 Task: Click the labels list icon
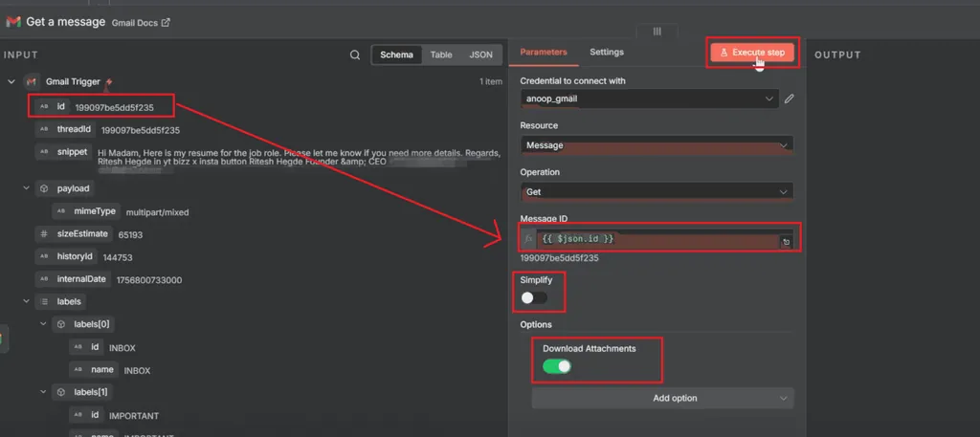44,301
